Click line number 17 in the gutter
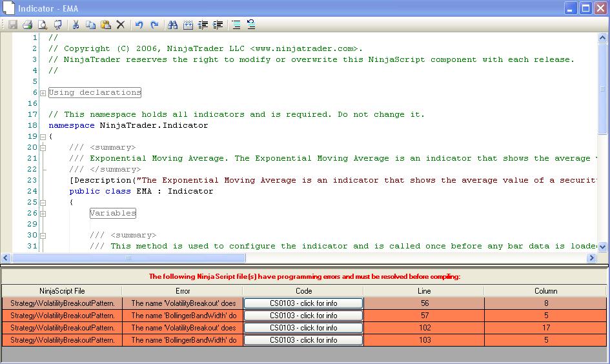The height and width of the screenshot is (364, 610). pos(32,114)
